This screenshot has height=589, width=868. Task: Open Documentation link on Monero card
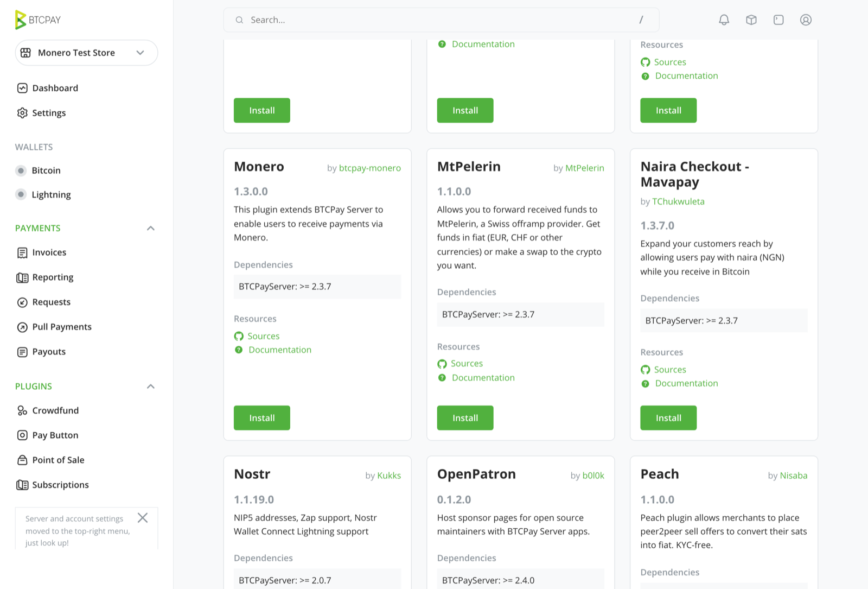280,350
